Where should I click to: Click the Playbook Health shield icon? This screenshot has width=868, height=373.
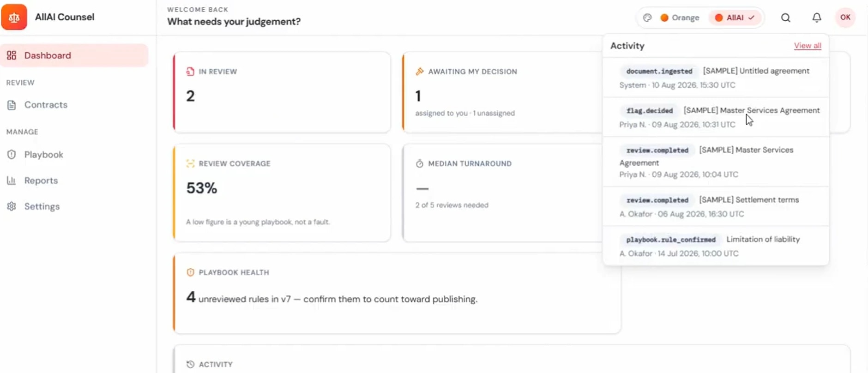click(190, 272)
